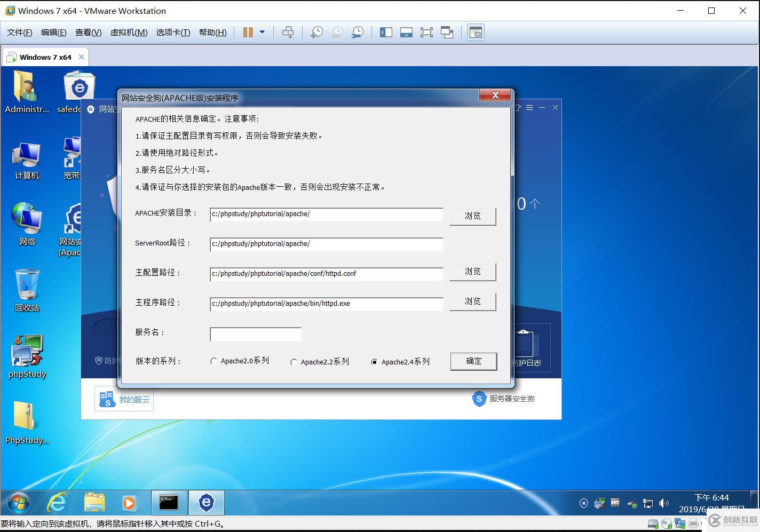760x532 pixels.
Task: Click VMware printer status bar icon
Action: point(694,523)
